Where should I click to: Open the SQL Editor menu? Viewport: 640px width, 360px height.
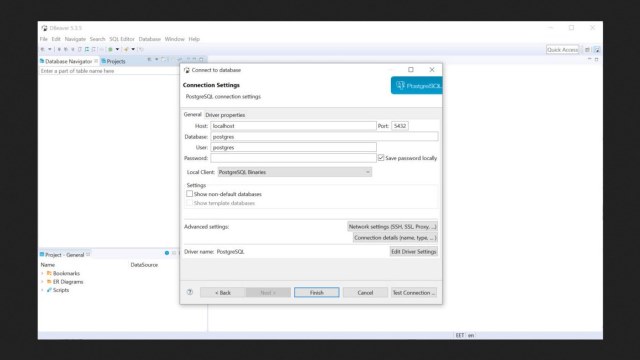click(x=122, y=39)
